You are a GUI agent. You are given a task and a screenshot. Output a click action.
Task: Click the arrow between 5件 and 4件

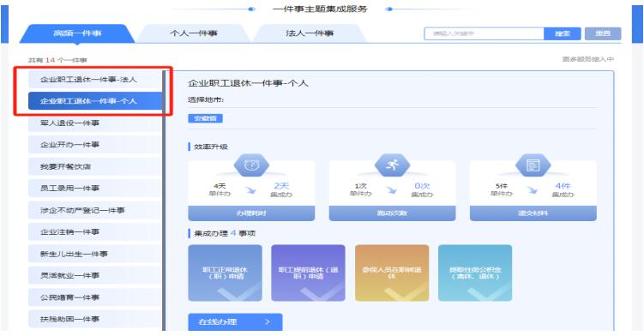[x=533, y=189]
